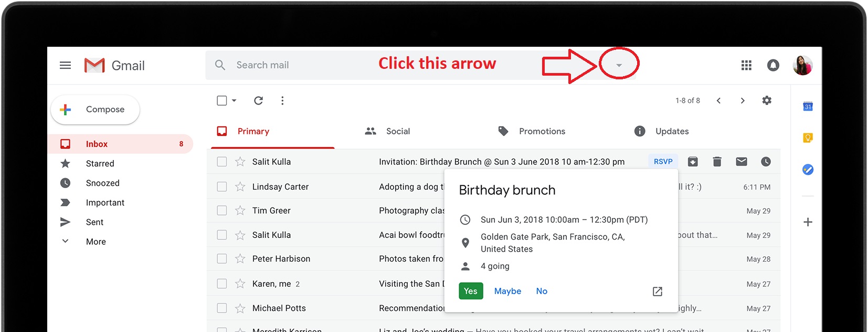
Task: Respond Yes to Birthday brunch
Action: pyautogui.click(x=470, y=291)
